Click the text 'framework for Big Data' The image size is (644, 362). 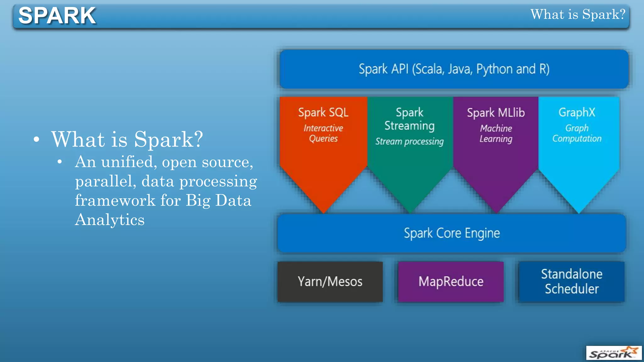pos(163,201)
